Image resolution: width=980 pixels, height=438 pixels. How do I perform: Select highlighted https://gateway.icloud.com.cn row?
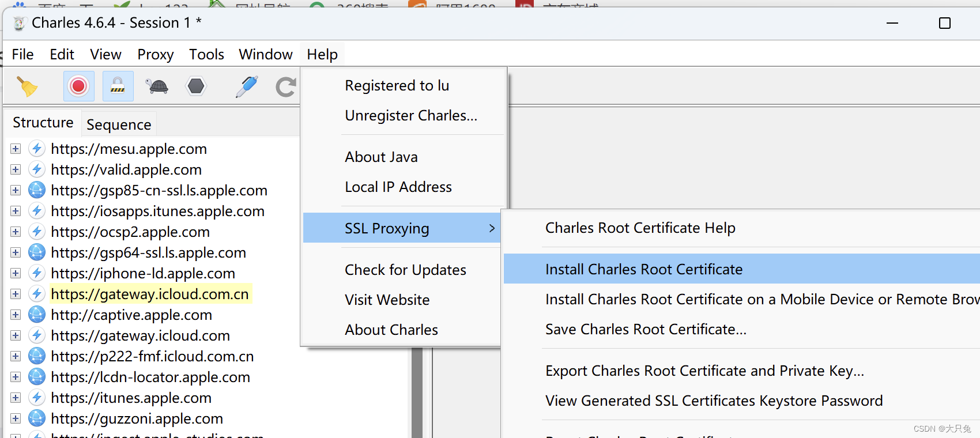150,294
